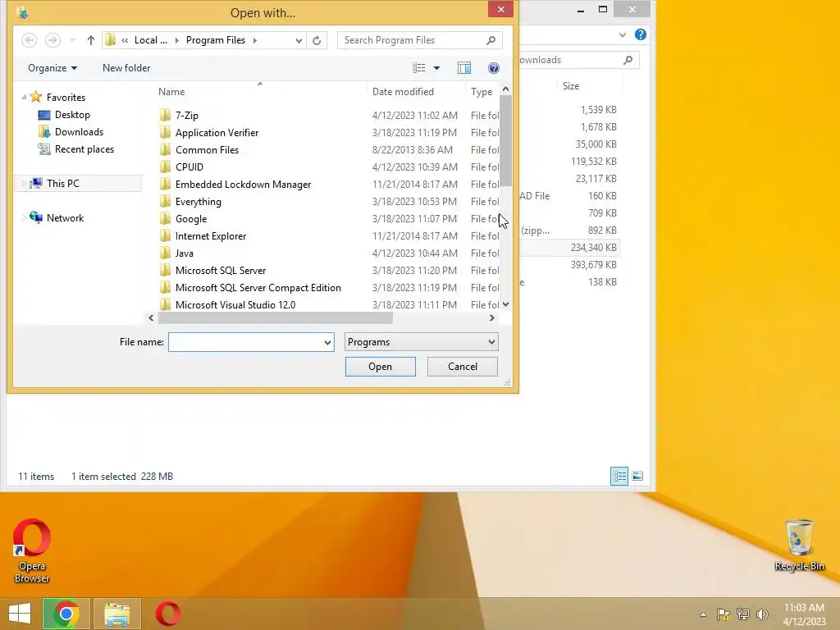Open the Organize menu

point(52,68)
